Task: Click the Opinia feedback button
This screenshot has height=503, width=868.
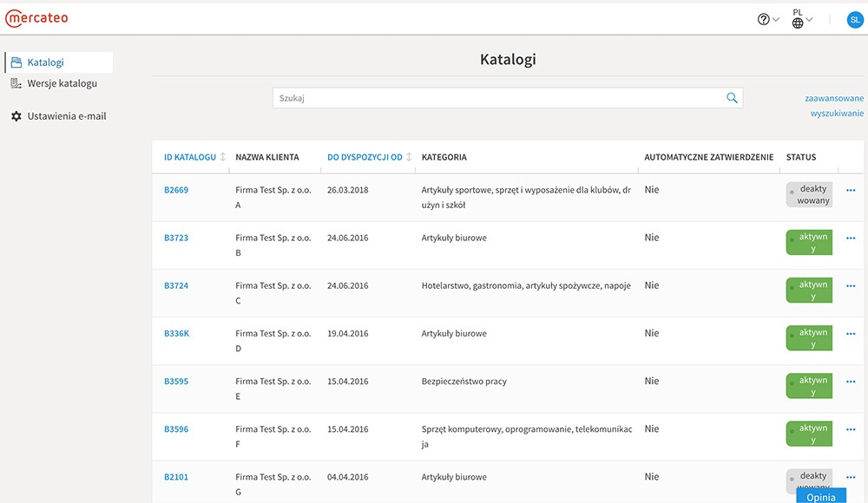Action: (x=821, y=496)
